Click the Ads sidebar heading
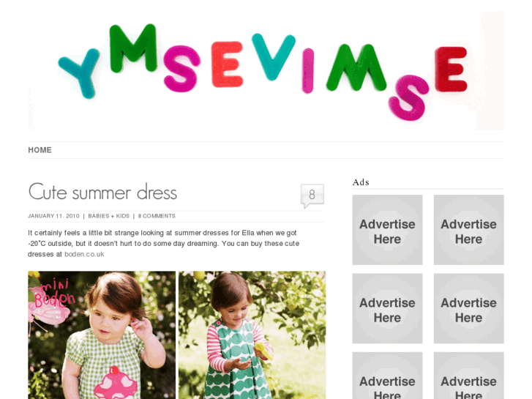 [x=361, y=182]
